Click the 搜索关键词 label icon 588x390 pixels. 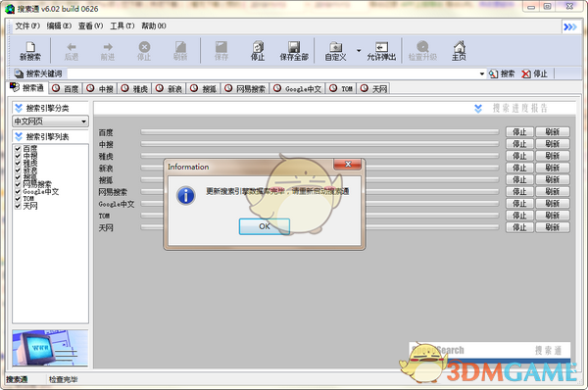pyautogui.click(x=19, y=73)
